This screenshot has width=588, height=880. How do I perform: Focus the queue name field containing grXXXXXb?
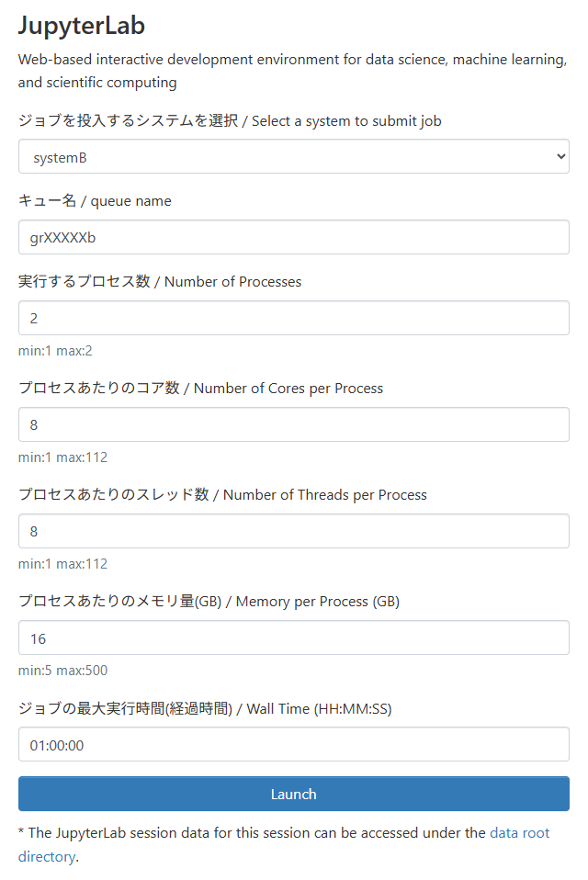pos(293,237)
